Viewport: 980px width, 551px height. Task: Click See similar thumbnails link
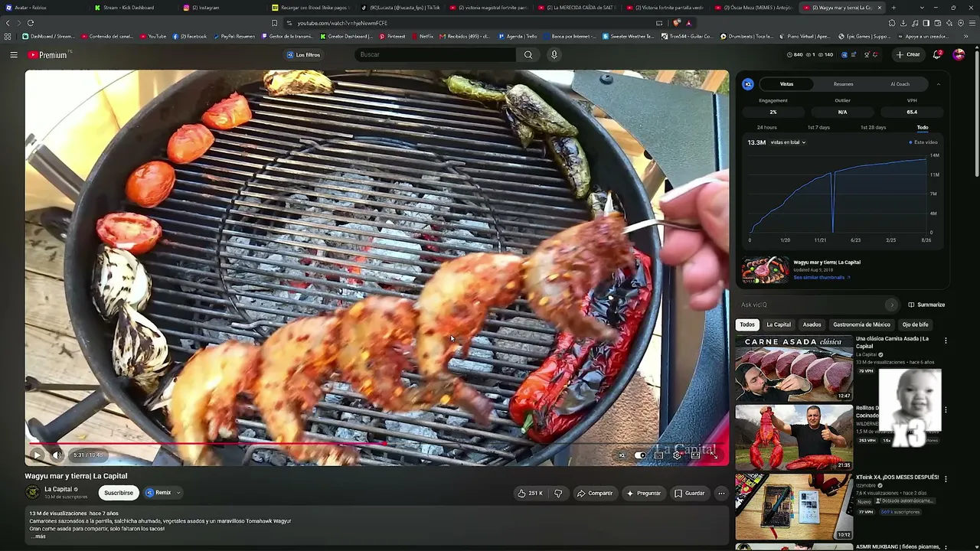tap(822, 277)
